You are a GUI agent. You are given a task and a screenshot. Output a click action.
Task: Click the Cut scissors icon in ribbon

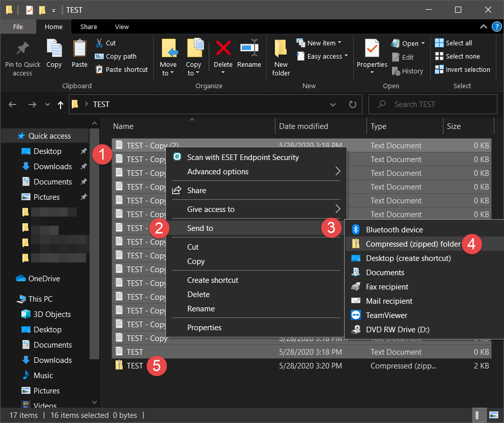pyautogui.click(x=99, y=43)
